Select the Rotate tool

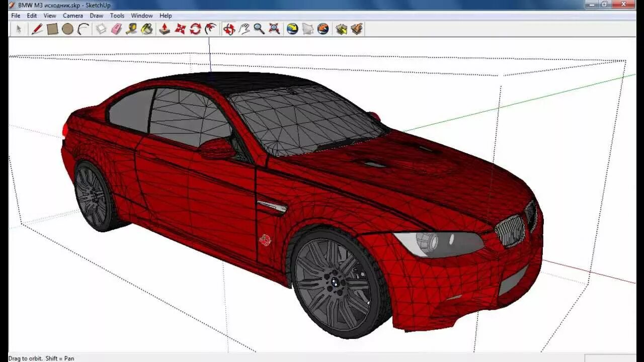click(195, 29)
